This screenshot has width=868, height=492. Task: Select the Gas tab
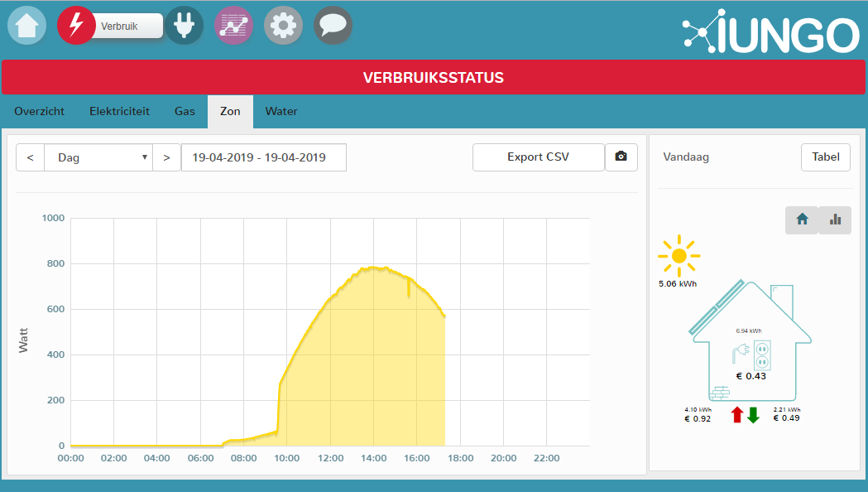point(185,111)
